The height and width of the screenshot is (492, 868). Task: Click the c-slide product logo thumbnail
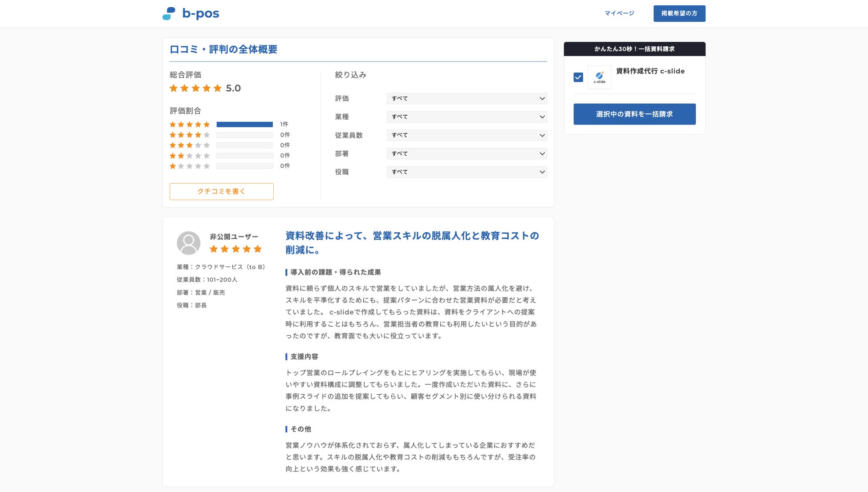tap(599, 77)
